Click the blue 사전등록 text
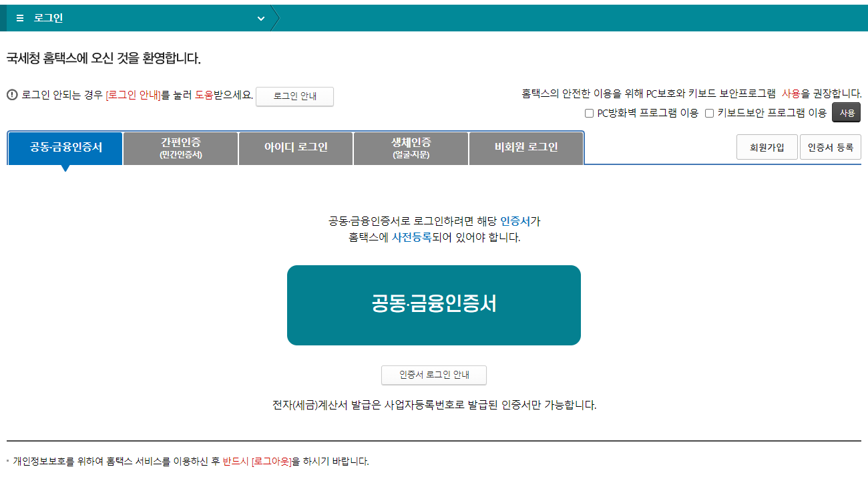868x477 pixels. point(411,237)
